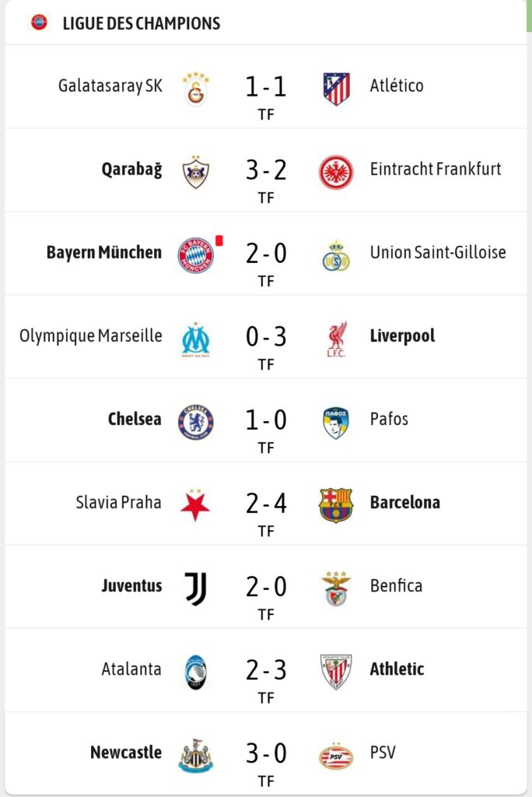
Task: Open the Qarabağ team name link
Action: click(132, 170)
